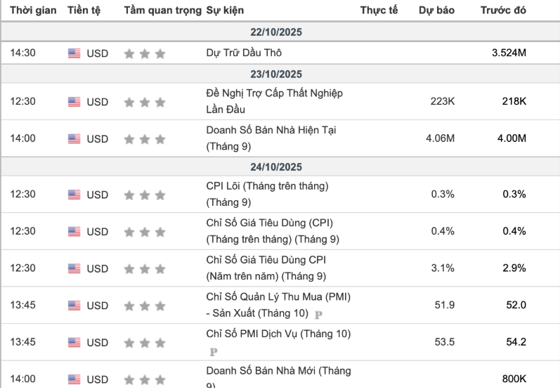Click the preliminary P icon under Chỉ Số PMI Dịch Vụ

pos(214,351)
